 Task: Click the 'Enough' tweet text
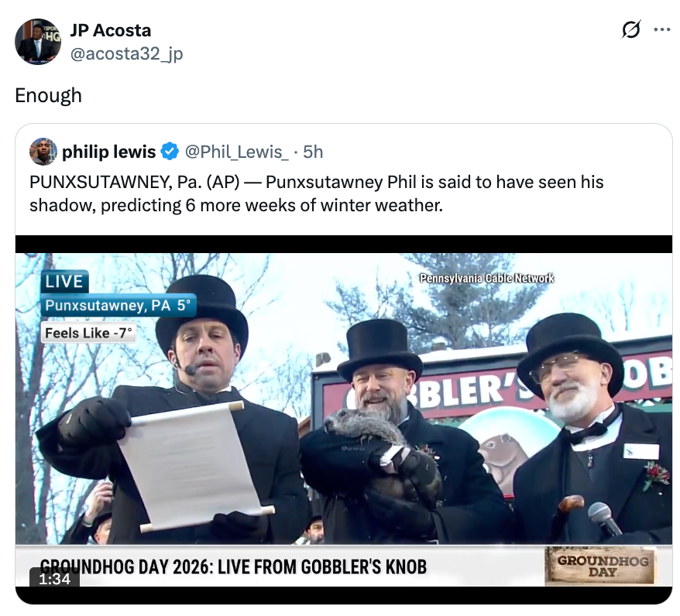(x=48, y=95)
